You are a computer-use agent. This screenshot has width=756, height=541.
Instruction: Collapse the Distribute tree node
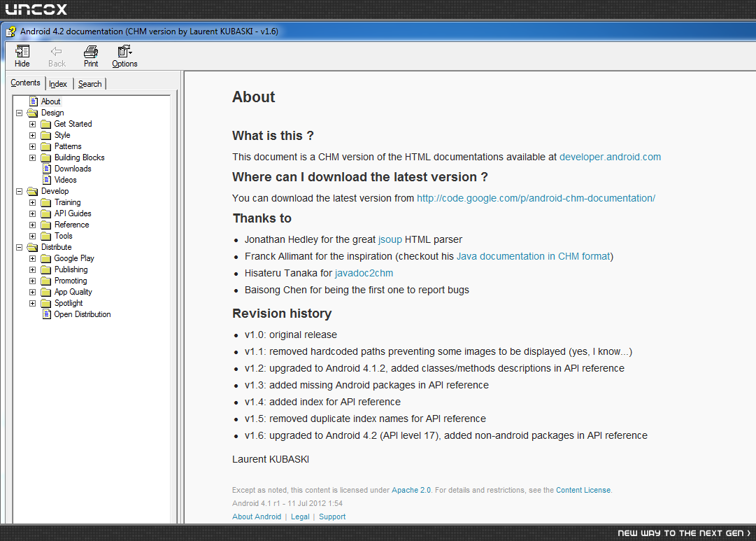click(x=20, y=247)
